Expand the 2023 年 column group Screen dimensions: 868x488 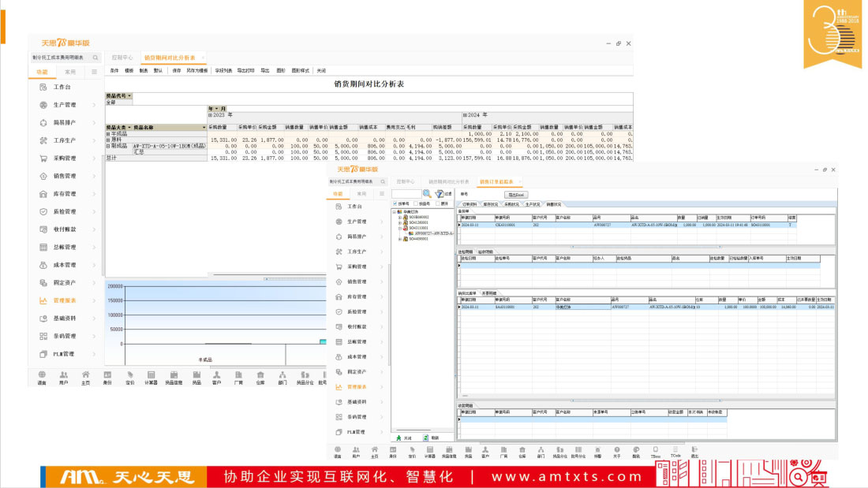pyautogui.click(x=211, y=115)
